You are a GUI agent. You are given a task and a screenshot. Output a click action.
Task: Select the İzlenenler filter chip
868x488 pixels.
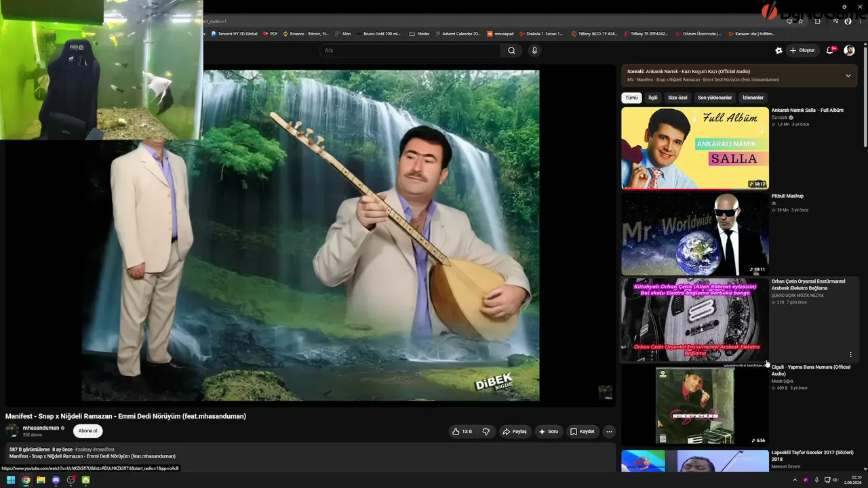tap(753, 98)
